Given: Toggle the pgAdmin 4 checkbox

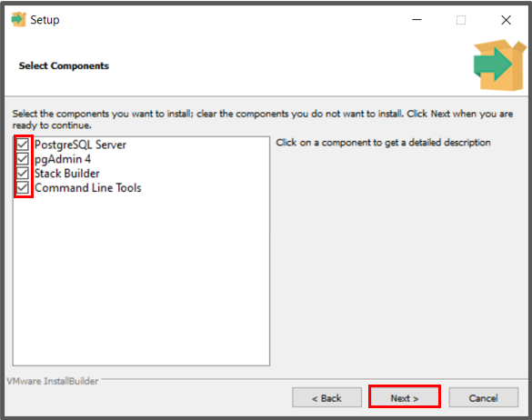Looking at the screenshot, I should (x=23, y=159).
